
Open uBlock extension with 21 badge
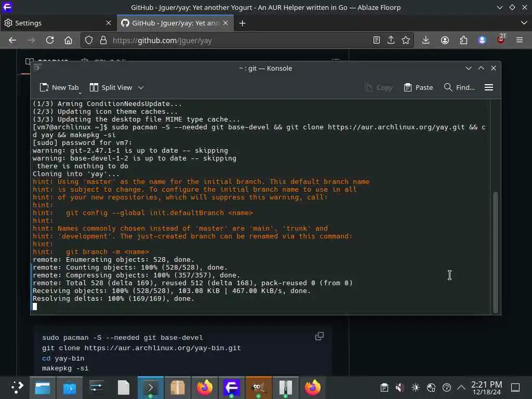(501, 39)
